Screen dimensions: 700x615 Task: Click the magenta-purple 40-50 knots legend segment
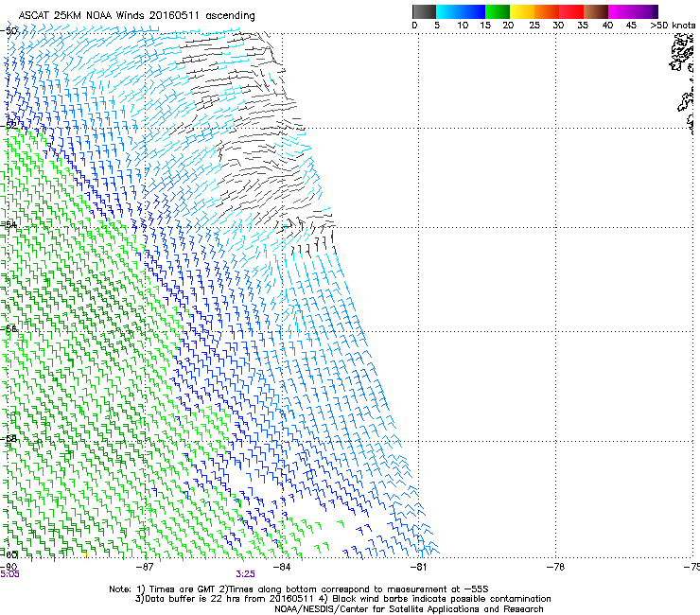pos(633,11)
